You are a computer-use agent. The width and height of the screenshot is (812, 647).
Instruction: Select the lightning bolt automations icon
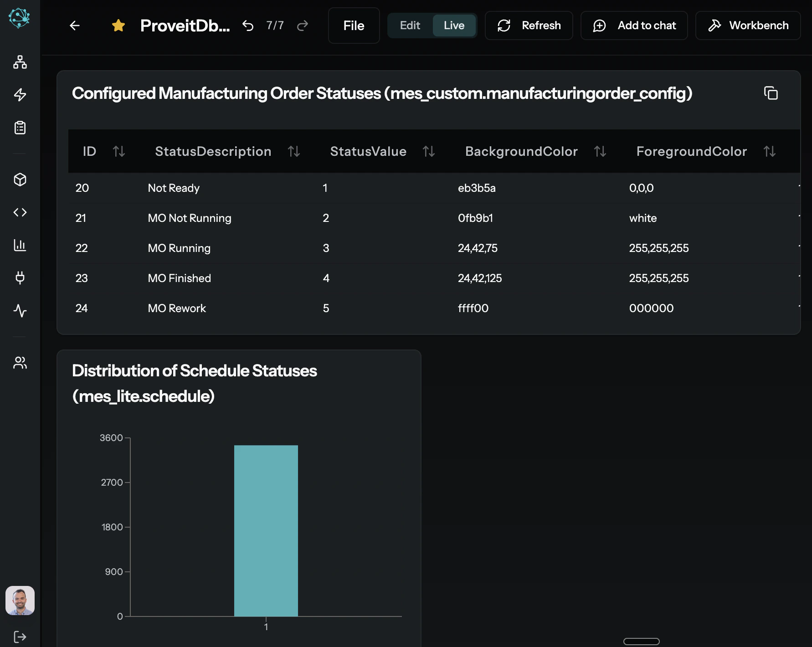pyautogui.click(x=20, y=95)
